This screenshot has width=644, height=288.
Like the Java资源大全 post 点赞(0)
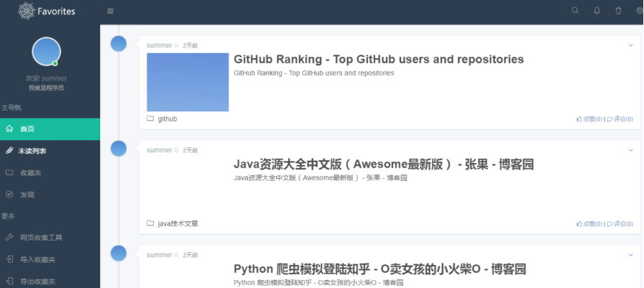click(x=589, y=224)
